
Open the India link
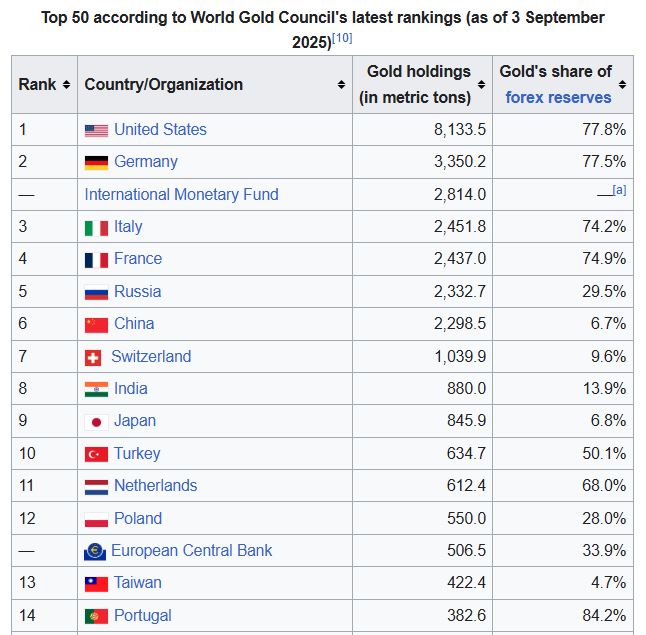tap(131, 389)
